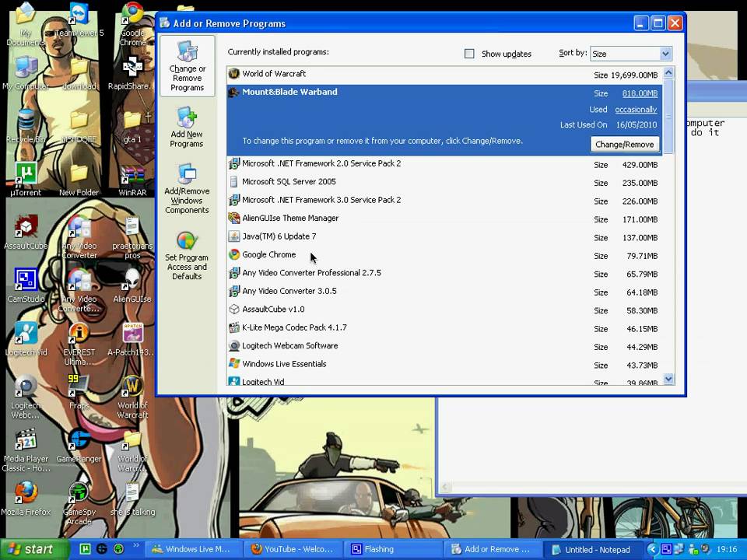
Task: Open Add New Programs panel
Action: (x=187, y=127)
